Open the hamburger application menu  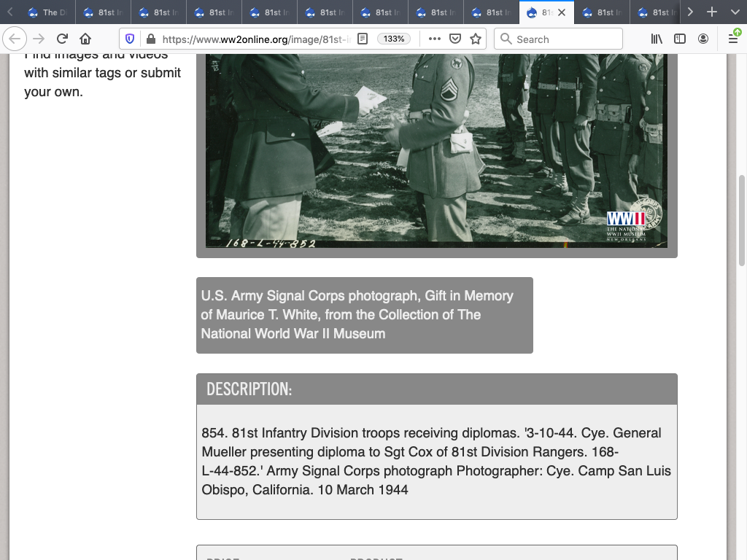pyautogui.click(x=733, y=39)
